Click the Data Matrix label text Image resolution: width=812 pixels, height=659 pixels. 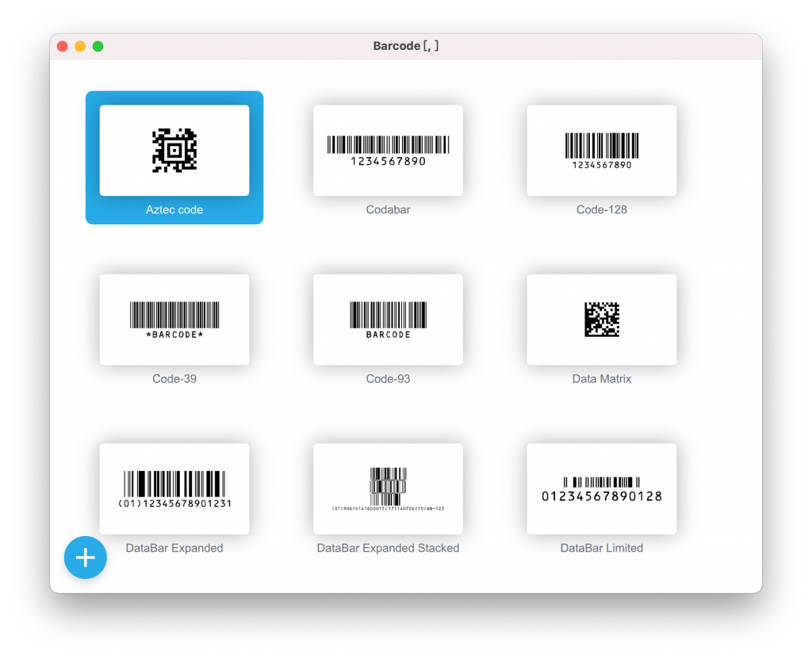[x=602, y=379]
